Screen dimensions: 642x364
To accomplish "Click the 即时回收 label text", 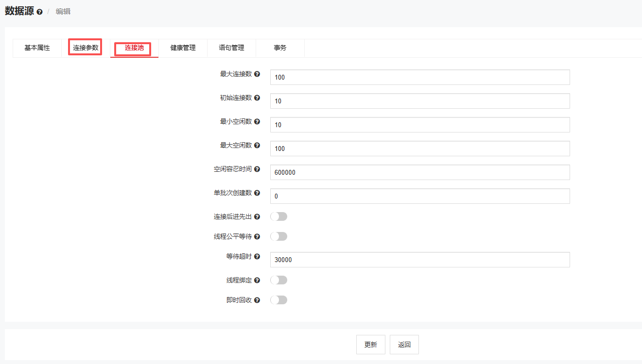I will [x=239, y=300].
